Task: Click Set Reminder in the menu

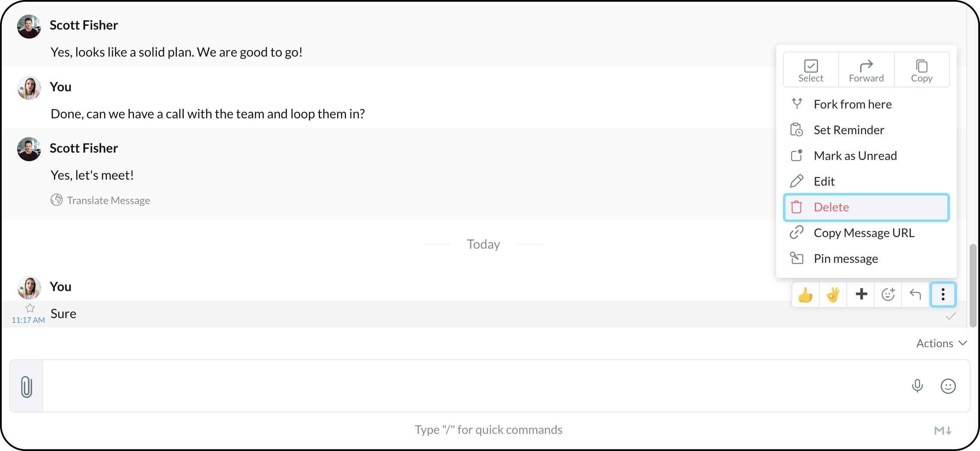Action: 866,130
